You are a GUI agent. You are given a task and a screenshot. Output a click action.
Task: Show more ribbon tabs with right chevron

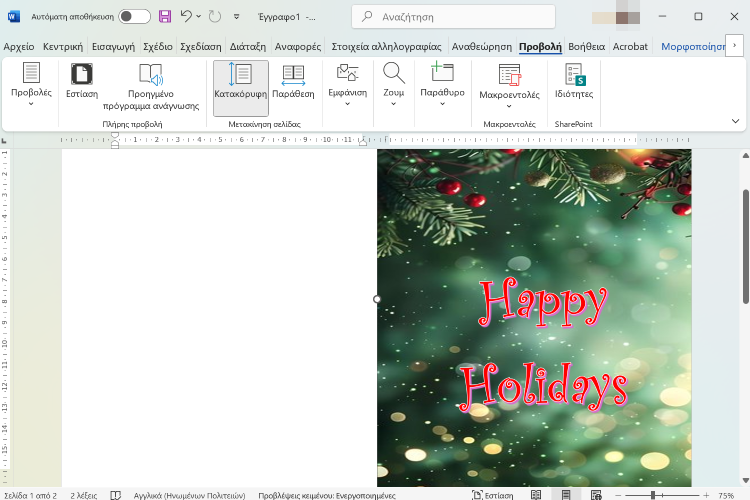(734, 45)
